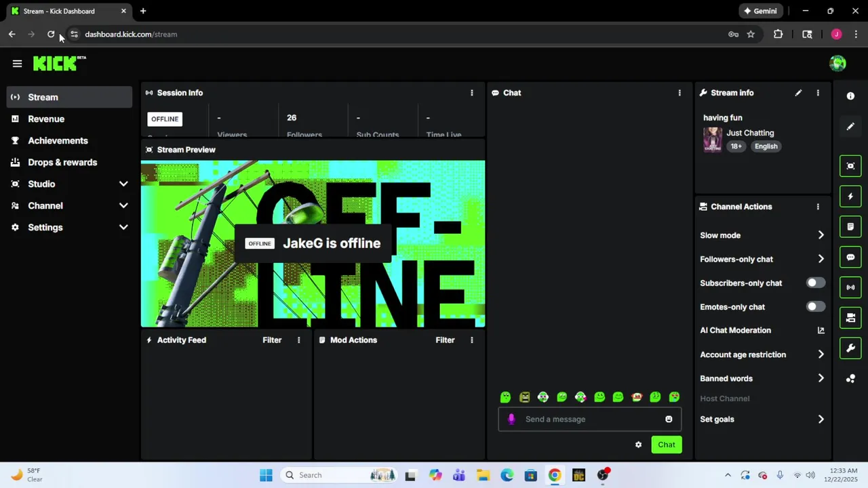This screenshot has width=868, height=488.
Task: Open Slow mode options arrow
Action: point(821,235)
